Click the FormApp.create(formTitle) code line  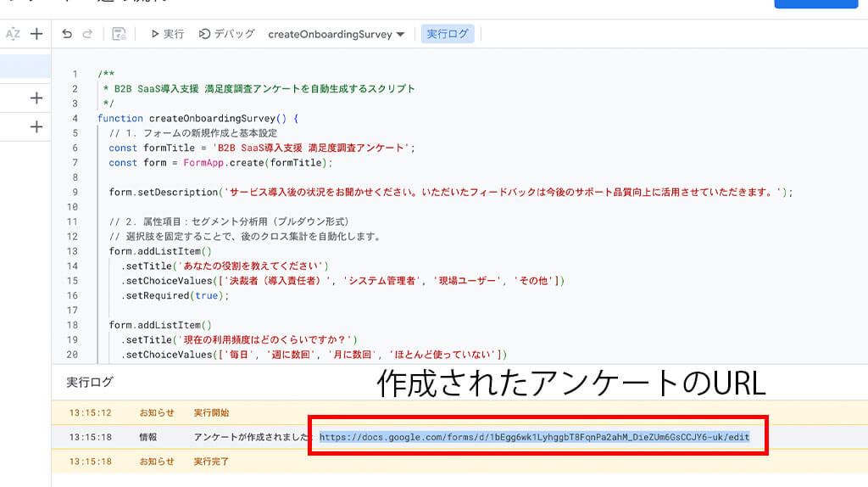[221, 163]
